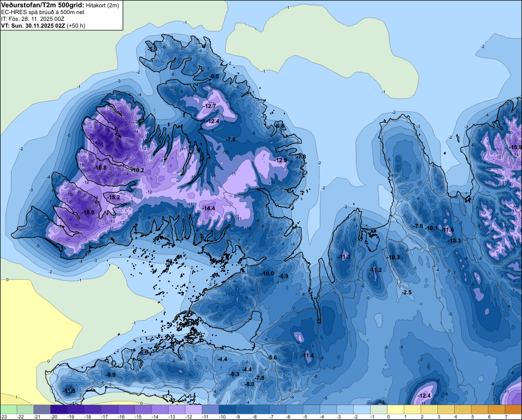Select the legend swatch above the -17 label
The image size is (522, 420).
coord(110,410)
